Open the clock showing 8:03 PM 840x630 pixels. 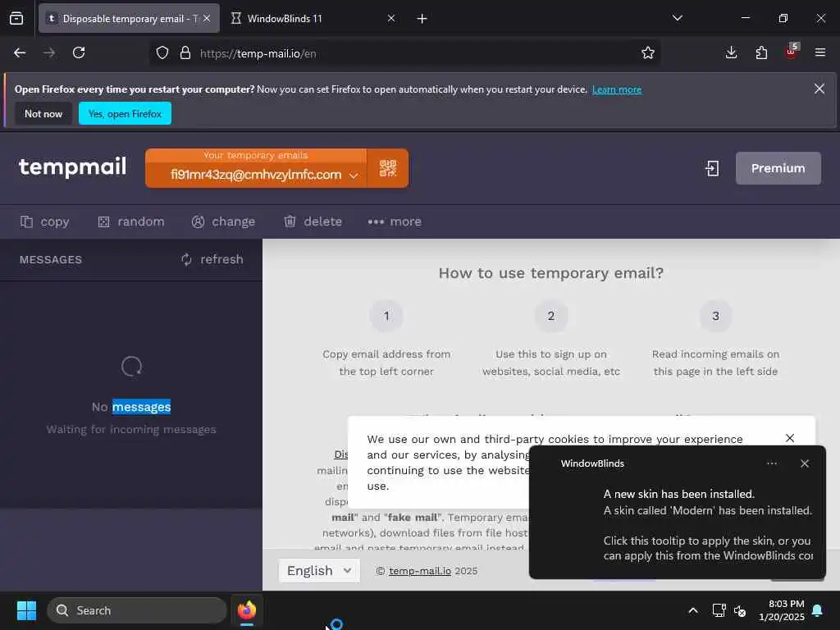782,610
